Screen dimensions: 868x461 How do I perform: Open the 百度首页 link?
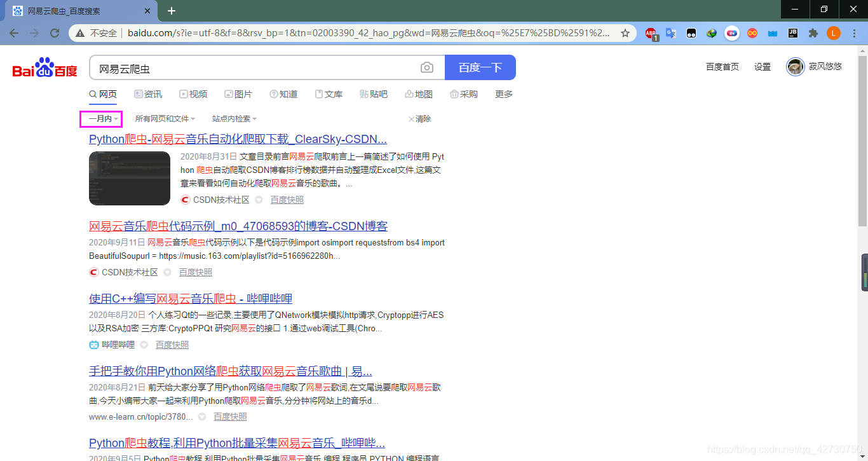tap(722, 67)
